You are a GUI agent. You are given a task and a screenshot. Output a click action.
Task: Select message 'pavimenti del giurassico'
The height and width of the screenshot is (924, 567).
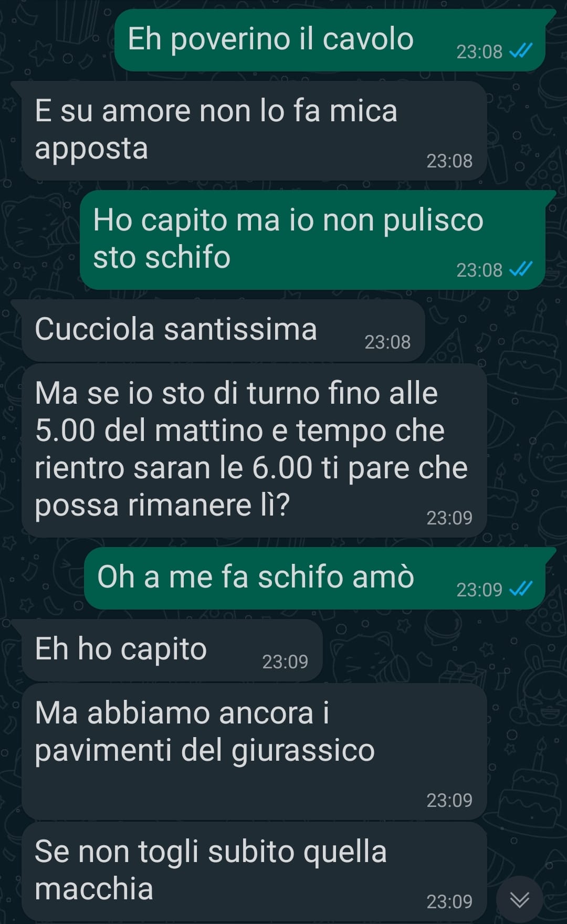(254, 751)
